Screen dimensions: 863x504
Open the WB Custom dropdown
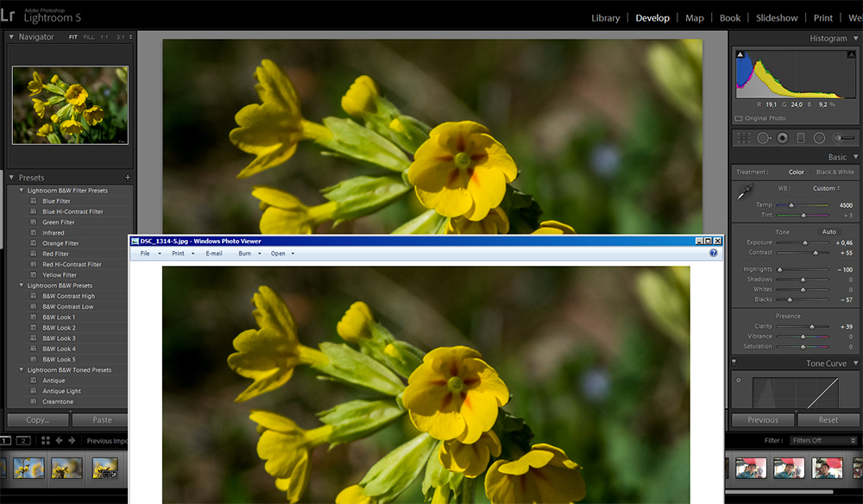tap(826, 188)
